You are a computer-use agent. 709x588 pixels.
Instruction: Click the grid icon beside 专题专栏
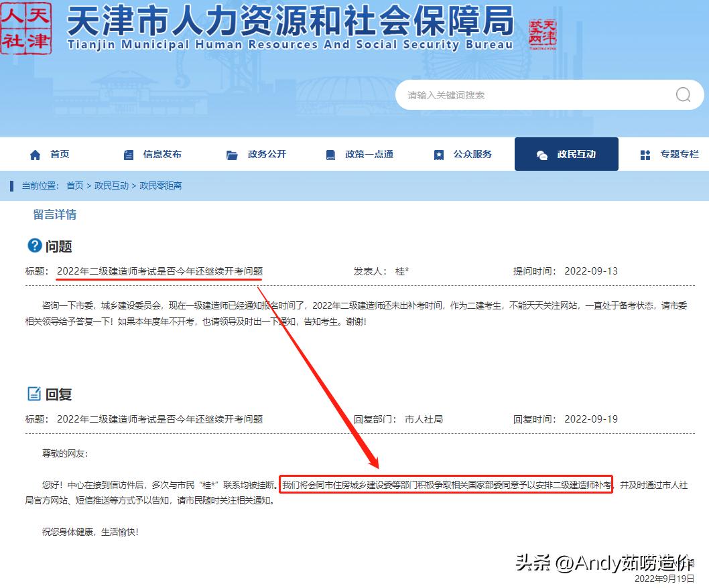click(645, 154)
